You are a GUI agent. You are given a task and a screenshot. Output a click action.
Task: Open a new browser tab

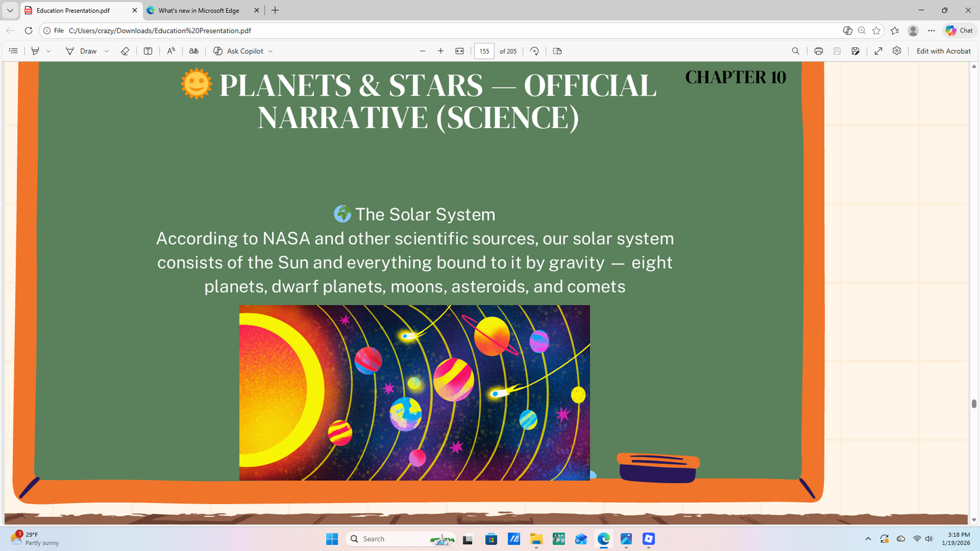(275, 10)
